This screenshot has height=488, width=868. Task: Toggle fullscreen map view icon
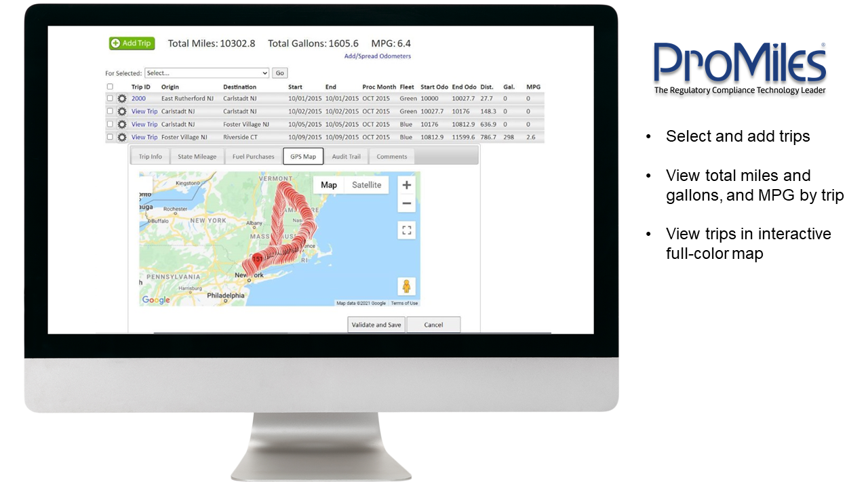pyautogui.click(x=407, y=230)
